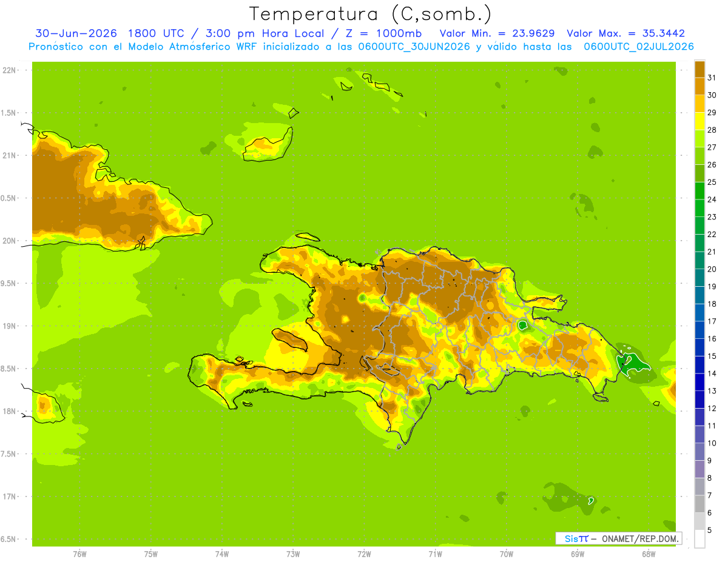728x562 pixels.
Task: Click the valid-until time '0600UTC_02JUL2026'
Action: pyautogui.click(x=639, y=47)
